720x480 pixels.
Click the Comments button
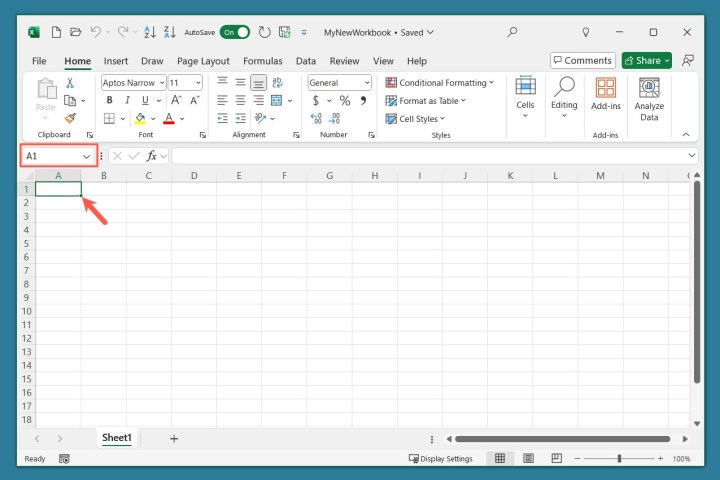582,61
